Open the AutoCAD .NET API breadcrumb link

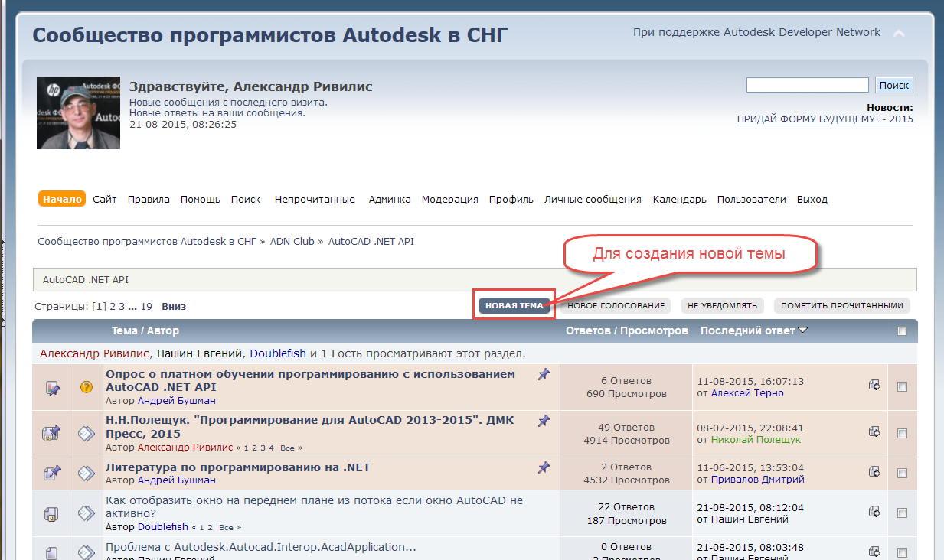coord(371,241)
